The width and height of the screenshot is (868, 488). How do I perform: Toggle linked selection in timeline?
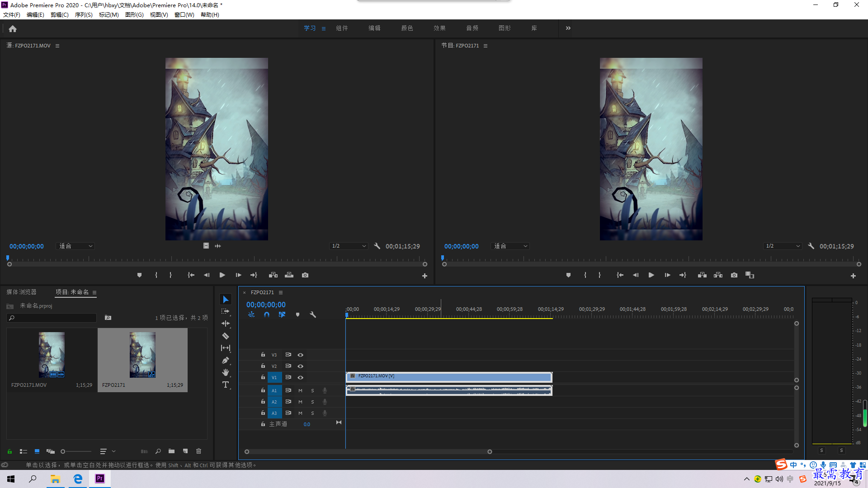click(x=282, y=315)
